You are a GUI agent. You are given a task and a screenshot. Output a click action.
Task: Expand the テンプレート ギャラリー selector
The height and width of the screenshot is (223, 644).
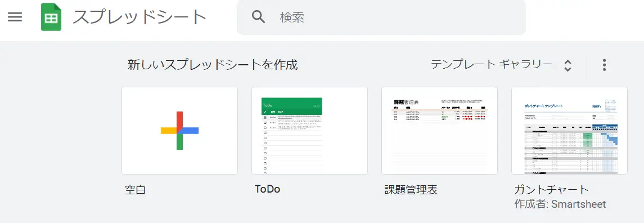click(x=501, y=65)
